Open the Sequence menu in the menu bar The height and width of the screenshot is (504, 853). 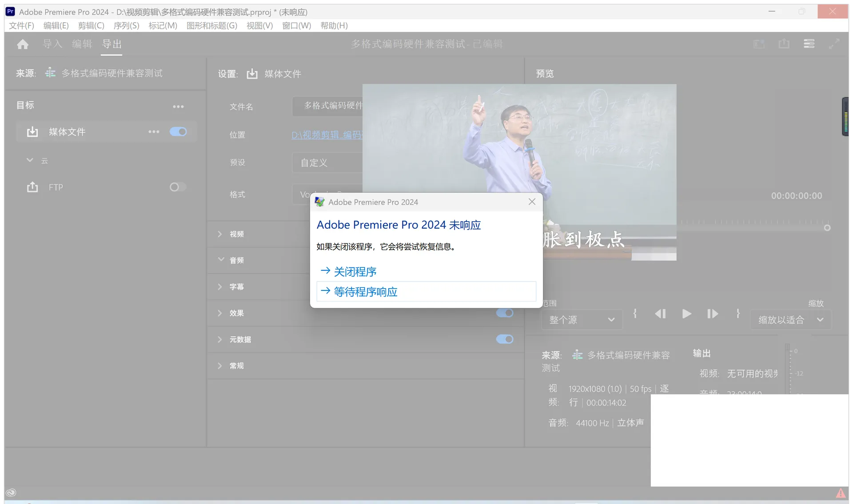(126, 26)
